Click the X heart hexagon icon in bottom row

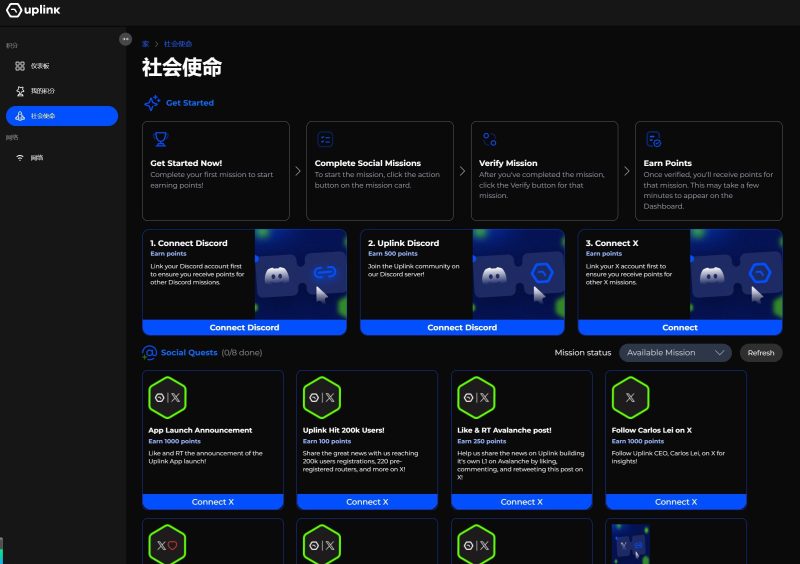[x=167, y=545]
